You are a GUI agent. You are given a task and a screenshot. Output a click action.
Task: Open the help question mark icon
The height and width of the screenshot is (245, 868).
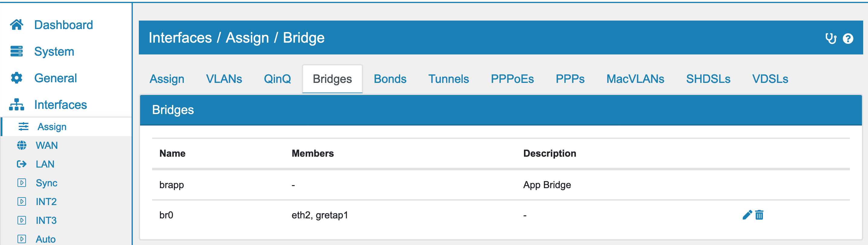(848, 38)
